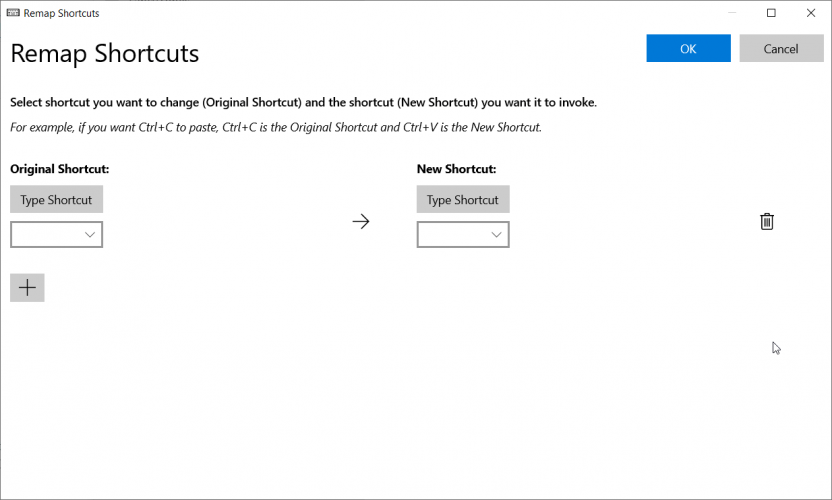Open the New Shortcut key dropdown
Image resolution: width=832 pixels, height=500 pixels.
point(463,235)
